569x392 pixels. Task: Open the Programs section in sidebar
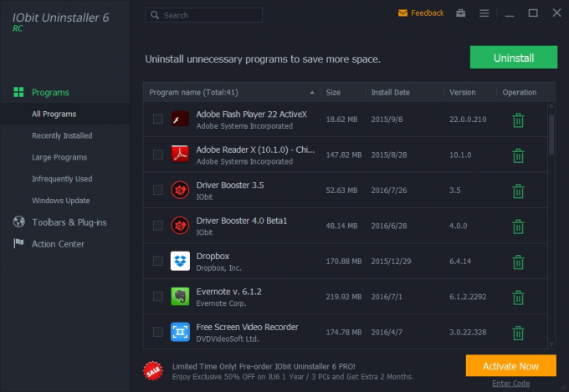[x=50, y=93]
